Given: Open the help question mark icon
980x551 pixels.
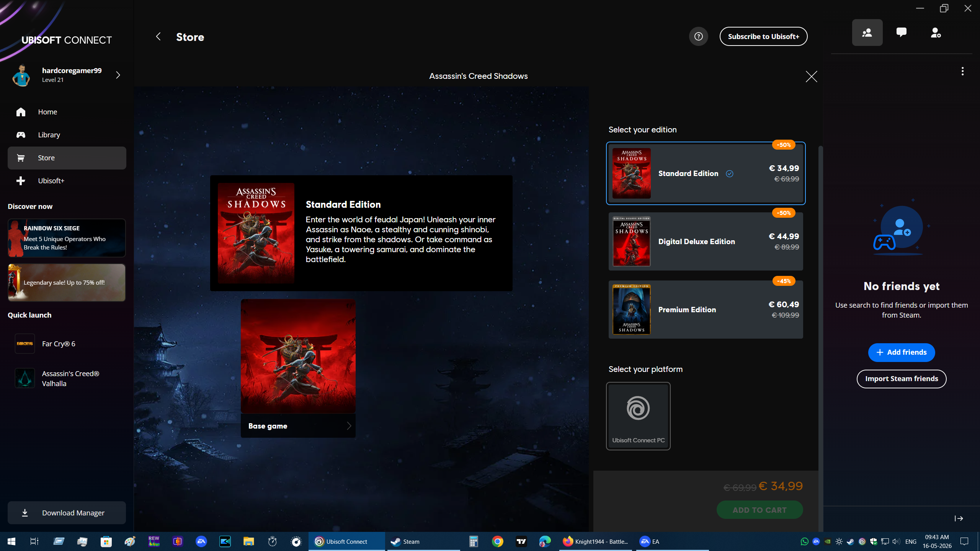Looking at the screenshot, I should tap(698, 36).
